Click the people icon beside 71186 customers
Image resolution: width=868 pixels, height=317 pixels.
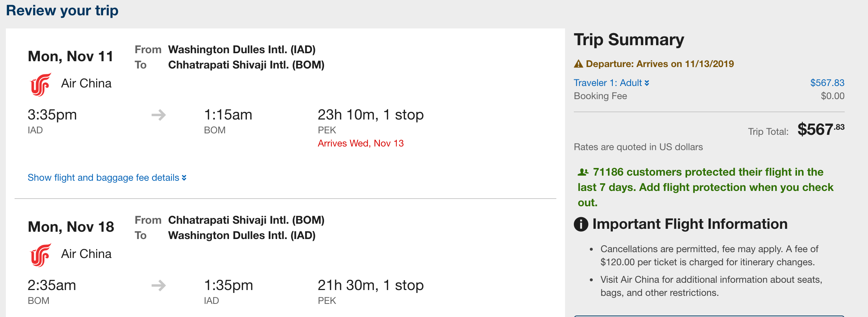(x=583, y=172)
